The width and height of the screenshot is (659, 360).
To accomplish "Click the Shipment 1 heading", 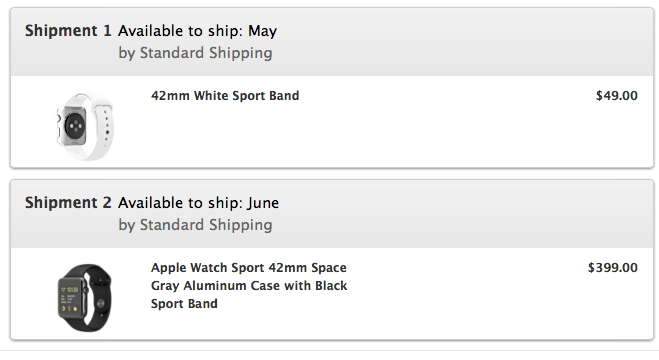I will pyautogui.click(x=68, y=31).
